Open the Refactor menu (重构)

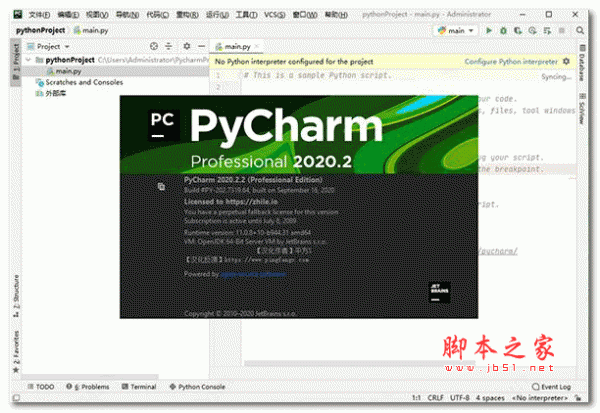tap(187, 15)
